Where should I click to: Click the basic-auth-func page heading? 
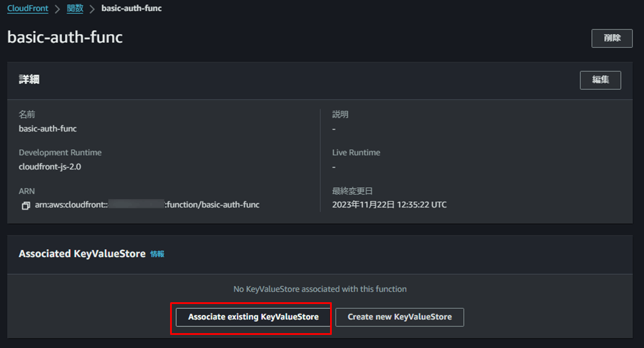point(65,37)
